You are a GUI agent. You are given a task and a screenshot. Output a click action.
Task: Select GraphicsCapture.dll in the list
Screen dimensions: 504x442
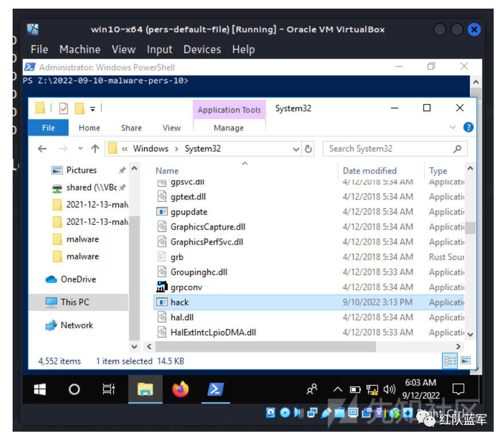point(309,227)
